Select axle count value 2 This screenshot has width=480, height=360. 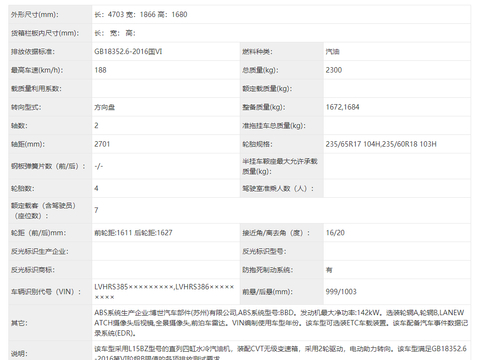pyautogui.click(x=96, y=126)
